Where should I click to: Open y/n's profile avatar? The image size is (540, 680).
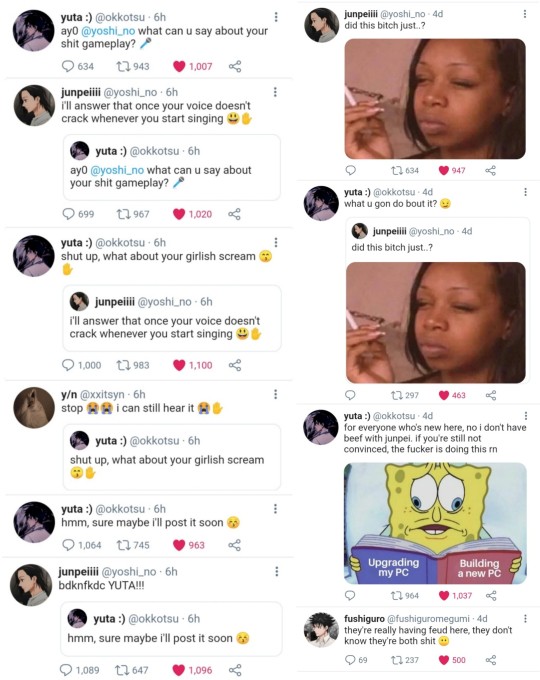click(34, 408)
